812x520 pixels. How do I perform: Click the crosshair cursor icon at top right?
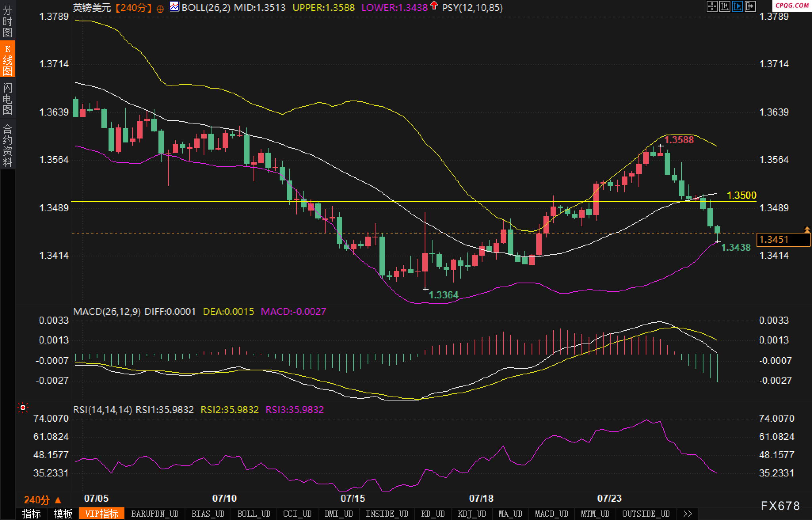click(712, 6)
